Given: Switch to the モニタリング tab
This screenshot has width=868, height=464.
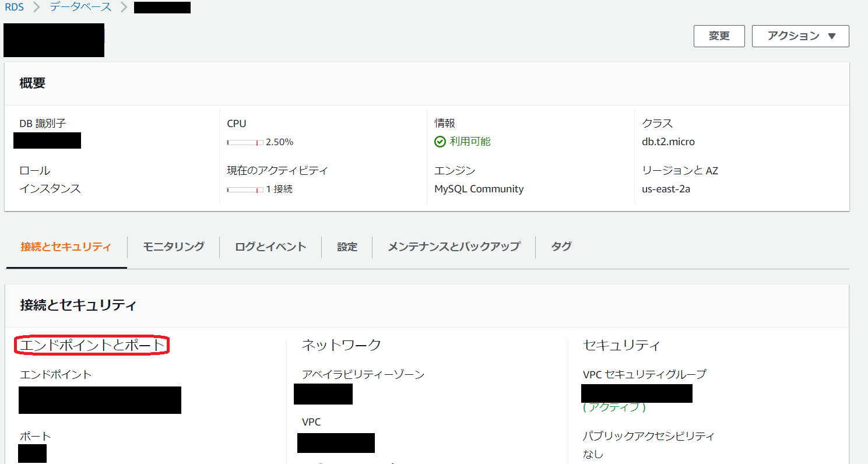Looking at the screenshot, I should (174, 247).
